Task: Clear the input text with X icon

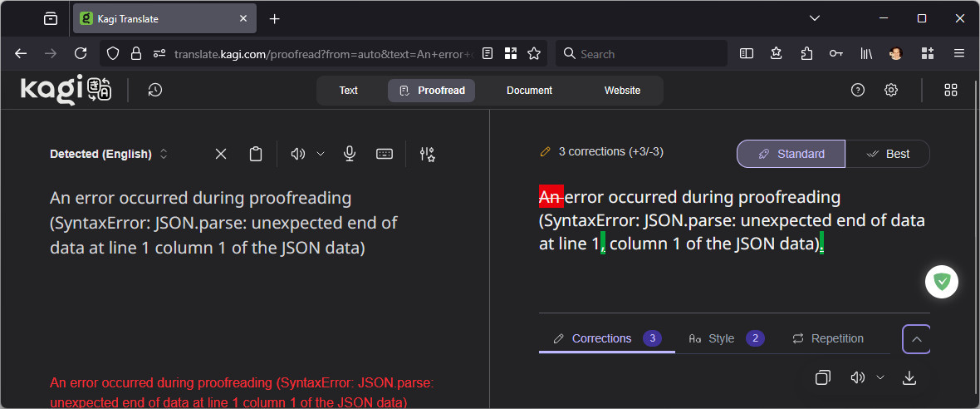Action: [x=221, y=154]
